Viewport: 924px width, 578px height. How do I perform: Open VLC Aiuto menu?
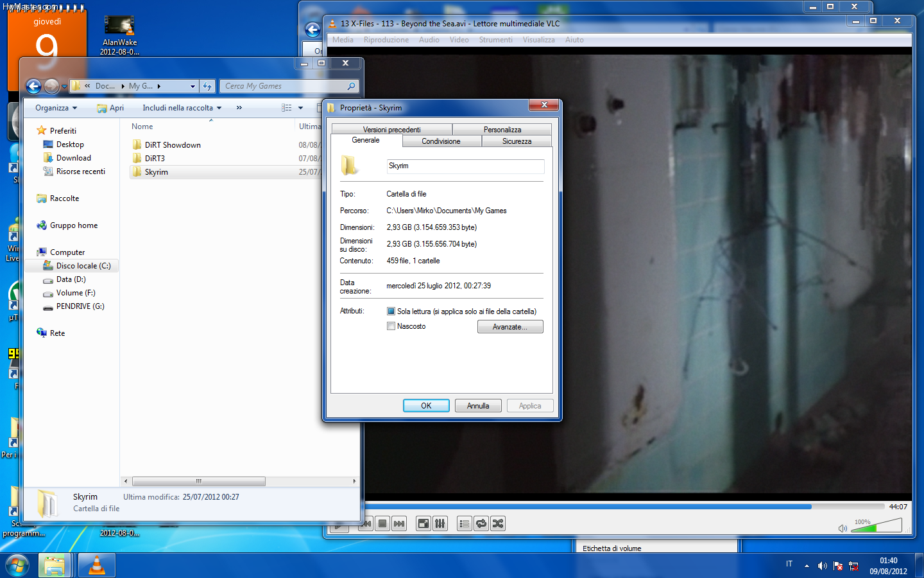pyautogui.click(x=574, y=40)
